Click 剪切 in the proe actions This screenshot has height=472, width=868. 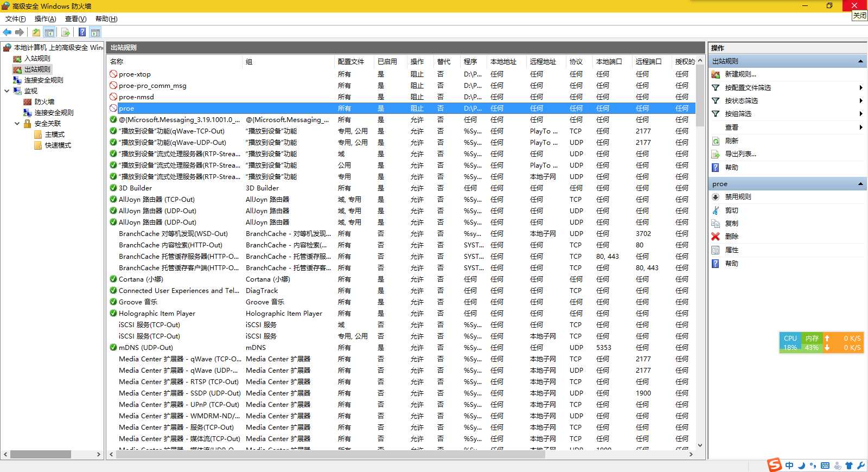pos(731,211)
